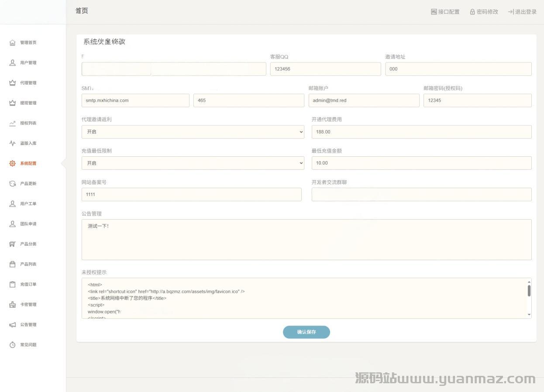Click the user icon beside 用户管理
544x392 pixels.
pyautogui.click(x=13, y=63)
